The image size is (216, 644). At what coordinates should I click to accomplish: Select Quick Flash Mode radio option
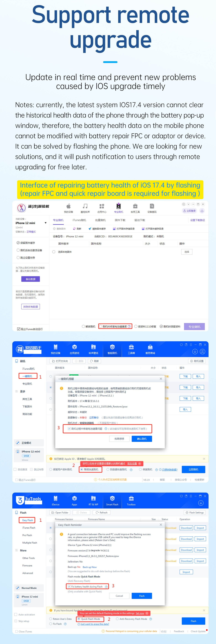click(x=79, y=619)
